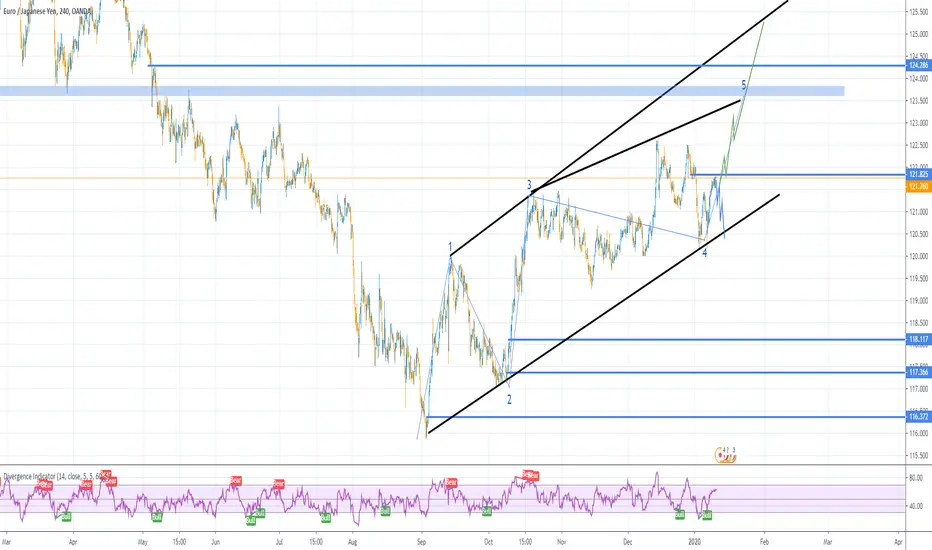
Task: Click the Jun label on time axis
Action: coord(216,542)
